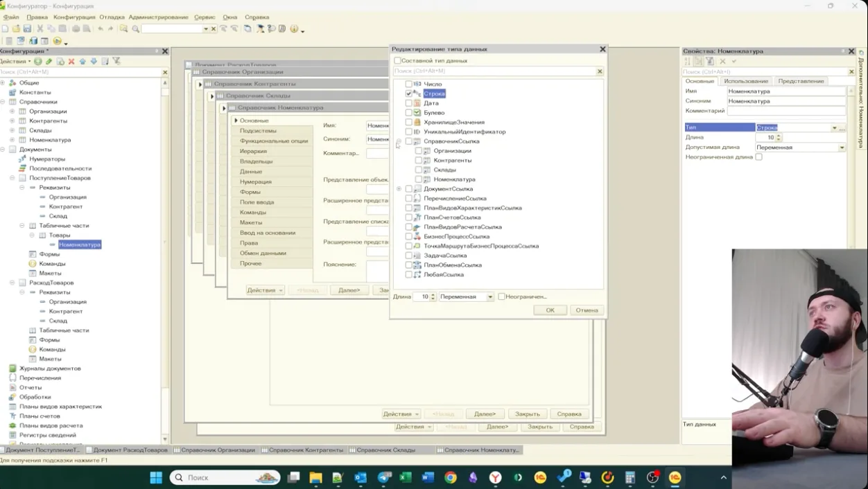Enable the Составной тип данных checkbox
868x489 pixels.
(x=397, y=61)
